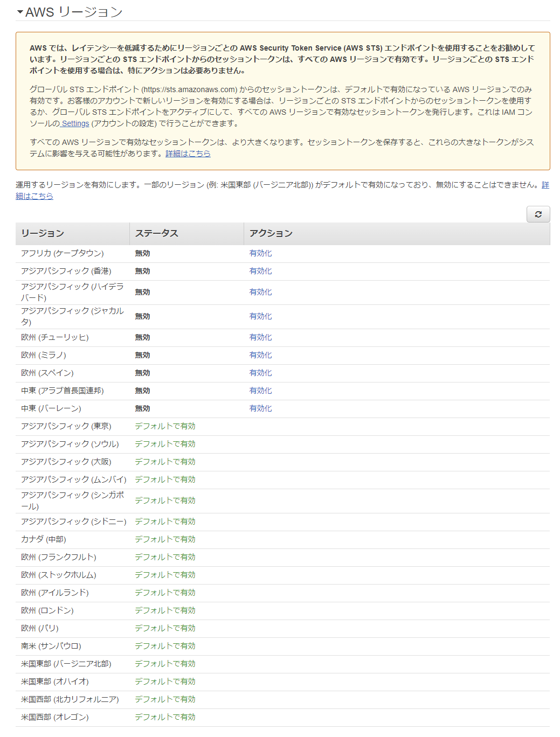Screen dimensions: 560x737
Task: Activate the 欧州 (スペイン) region
Action: coord(260,372)
